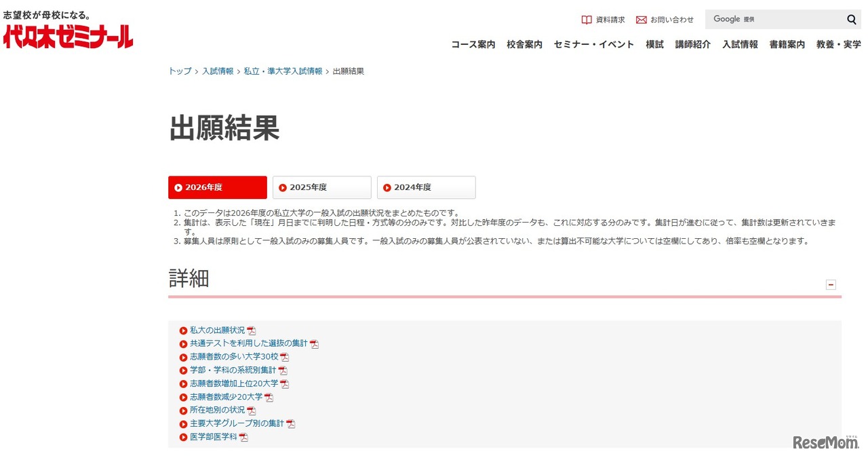Open the 入試情報 navigation menu

point(740,45)
